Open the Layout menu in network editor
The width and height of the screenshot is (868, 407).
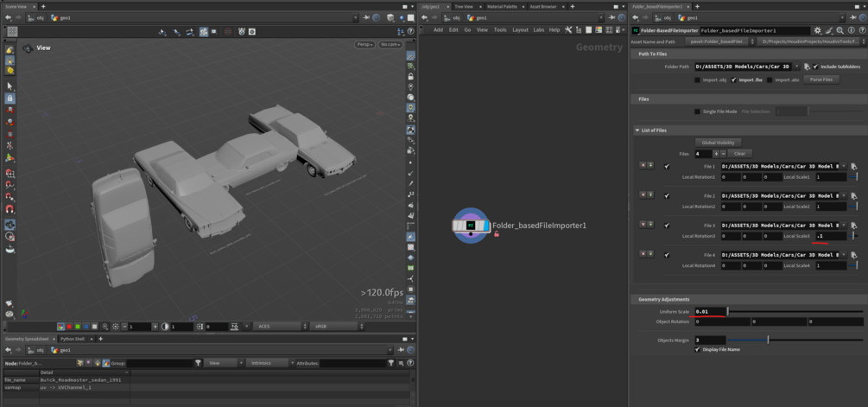coord(520,30)
